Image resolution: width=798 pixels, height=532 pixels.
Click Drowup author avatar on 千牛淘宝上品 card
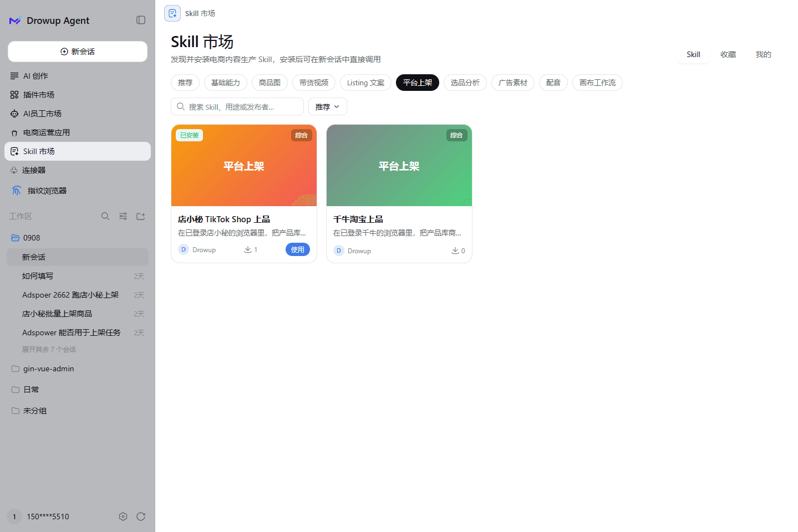(x=339, y=250)
